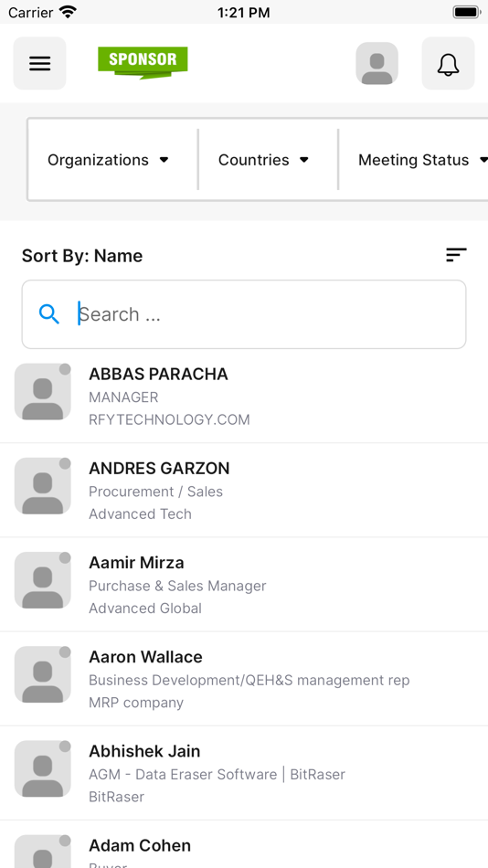The image size is (488, 868).
Task: Open the sort order icon
Action: (456, 255)
